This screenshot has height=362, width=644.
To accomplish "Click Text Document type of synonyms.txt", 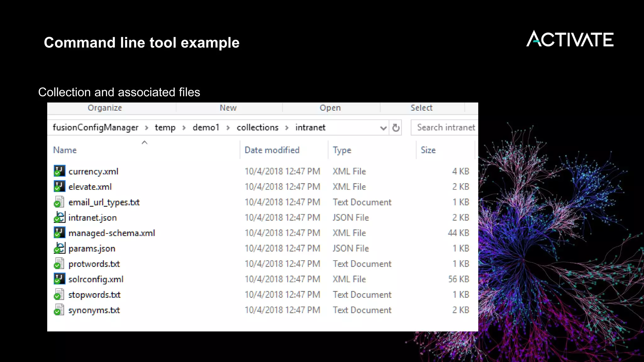I will (362, 310).
